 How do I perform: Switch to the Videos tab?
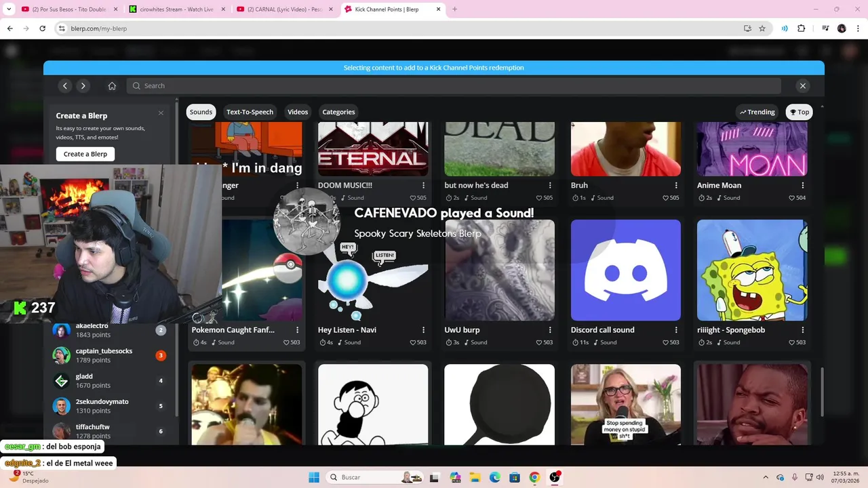tap(298, 112)
